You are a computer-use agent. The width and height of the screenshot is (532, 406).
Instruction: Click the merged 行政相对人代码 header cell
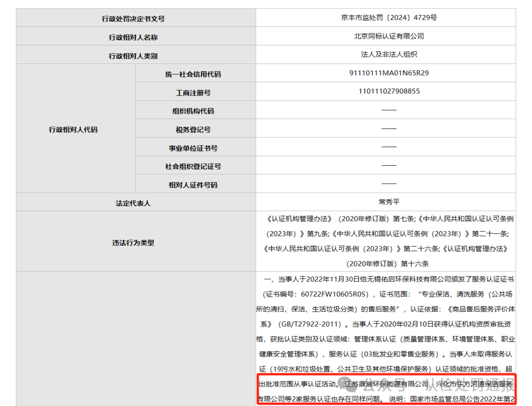(74, 128)
